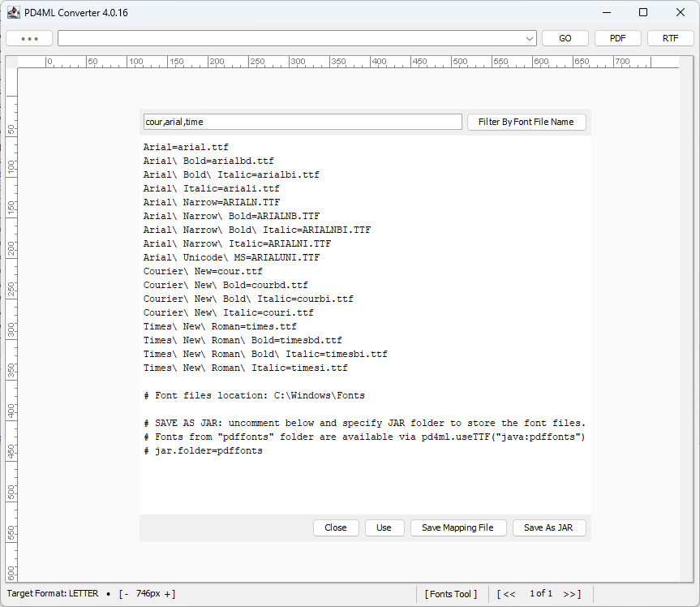Click line 'Arial\ Bold=arialbd.ttf'

[x=208, y=161]
